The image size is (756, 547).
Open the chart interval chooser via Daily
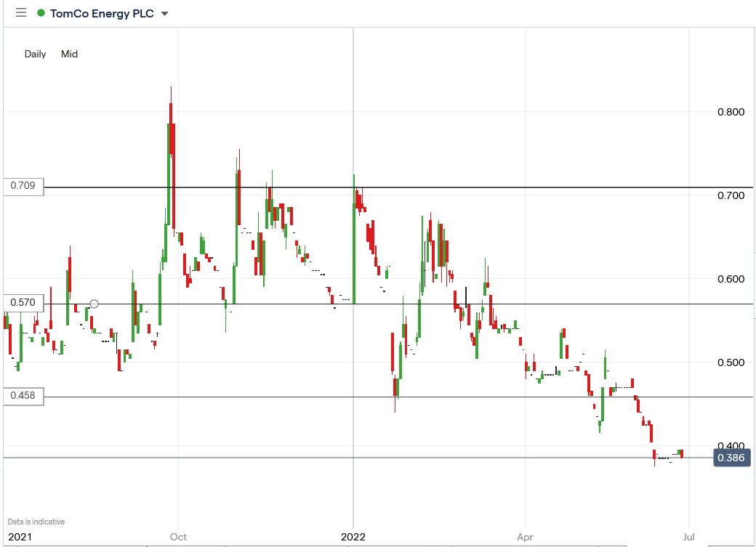pyautogui.click(x=34, y=54)
